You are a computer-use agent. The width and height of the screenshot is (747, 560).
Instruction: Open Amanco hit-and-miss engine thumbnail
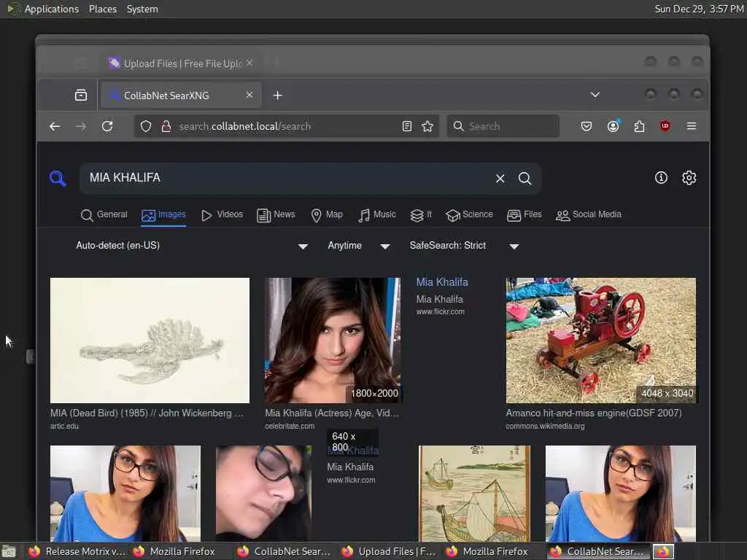(x=601, y=341)
